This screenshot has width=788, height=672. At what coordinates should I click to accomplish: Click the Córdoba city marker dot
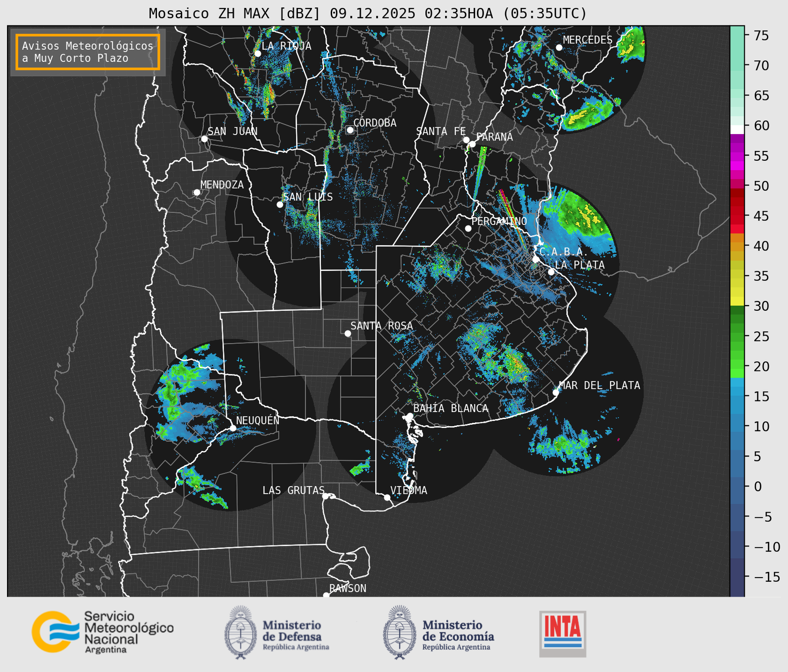pyautogui.click(x=350, y=130)
